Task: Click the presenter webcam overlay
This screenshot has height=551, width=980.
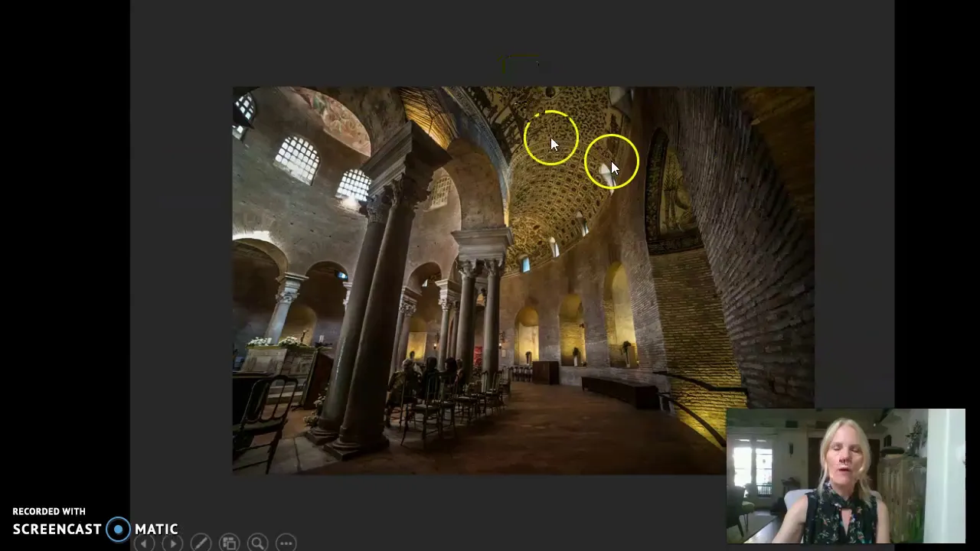Action: (x=846, y=476)
